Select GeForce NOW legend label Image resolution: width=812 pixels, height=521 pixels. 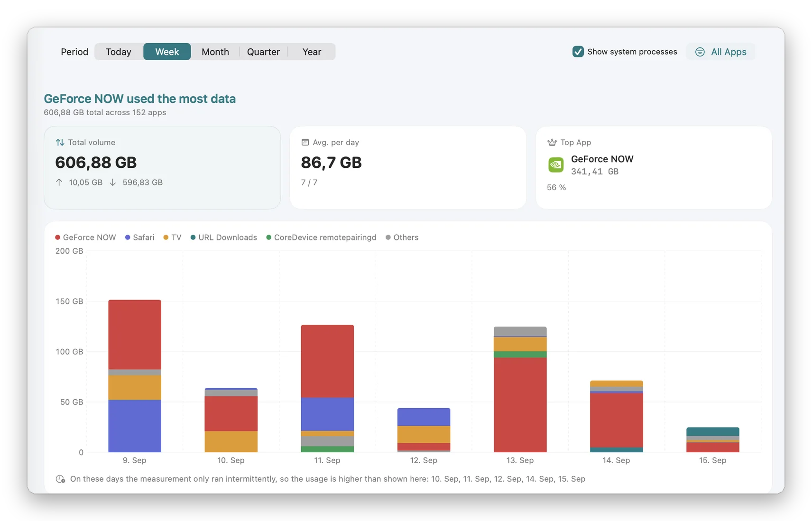[89, 238]
